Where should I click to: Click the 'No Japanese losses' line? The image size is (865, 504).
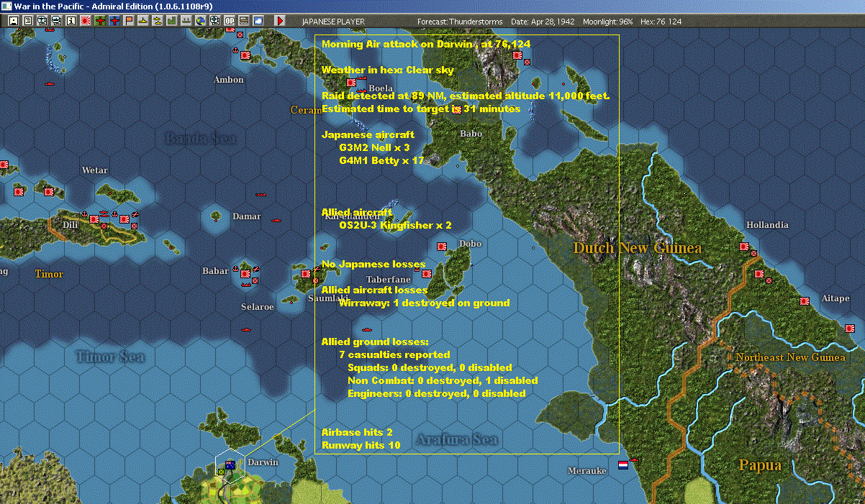tap(373, 264)
